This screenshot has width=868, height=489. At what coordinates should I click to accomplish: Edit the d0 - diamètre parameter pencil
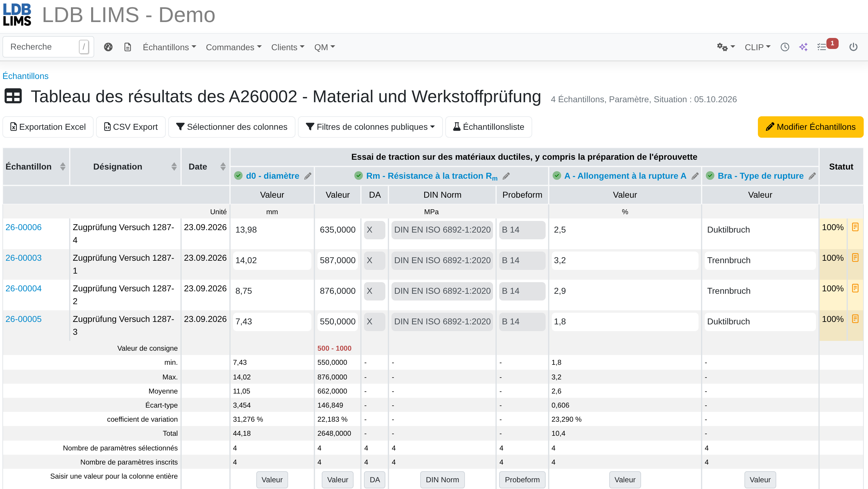pos(308,176)
